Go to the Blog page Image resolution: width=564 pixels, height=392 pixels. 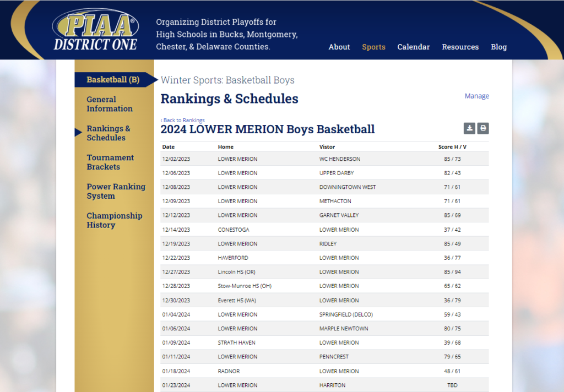point(498,47)
